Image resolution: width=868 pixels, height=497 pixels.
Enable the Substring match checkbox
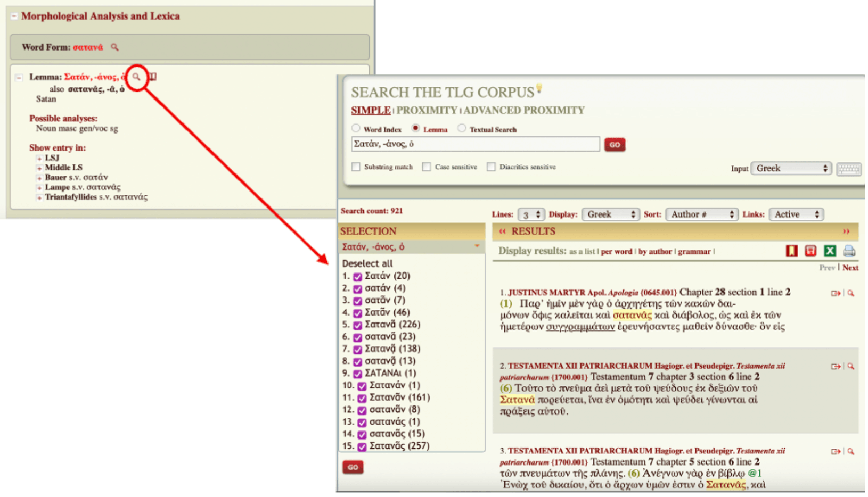[x=356, y=167]
